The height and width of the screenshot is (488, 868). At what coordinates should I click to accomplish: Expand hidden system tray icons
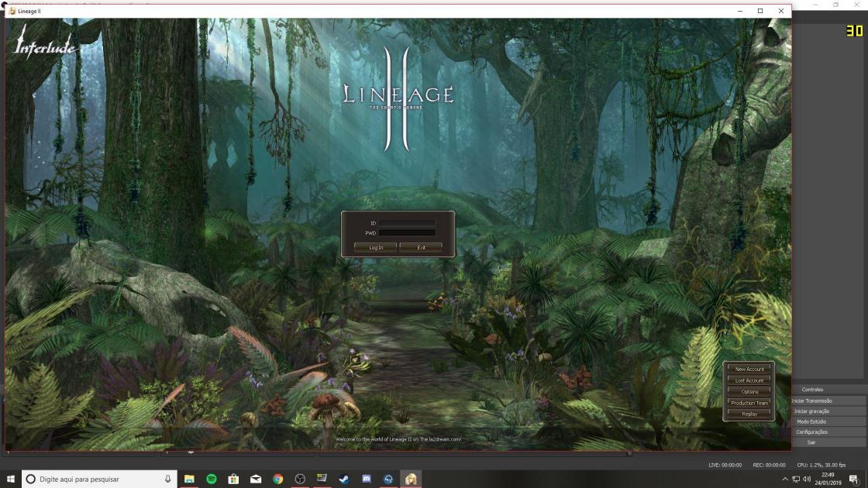point(785,479)
